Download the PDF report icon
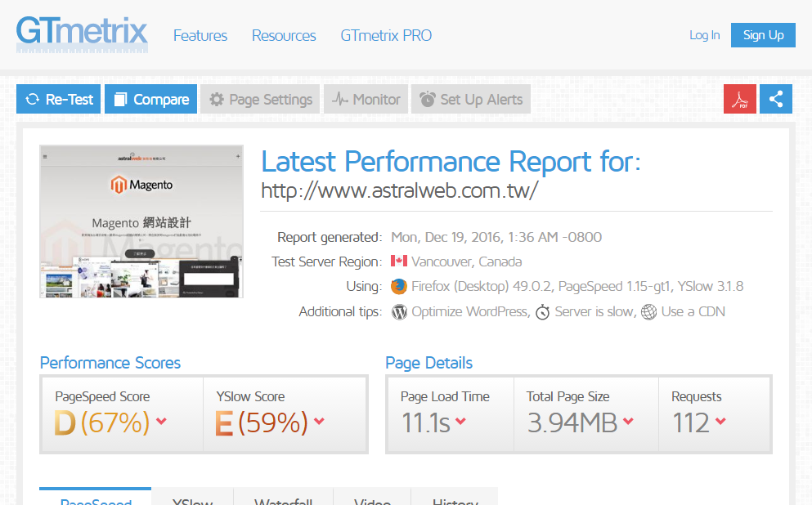 (739, 99)
